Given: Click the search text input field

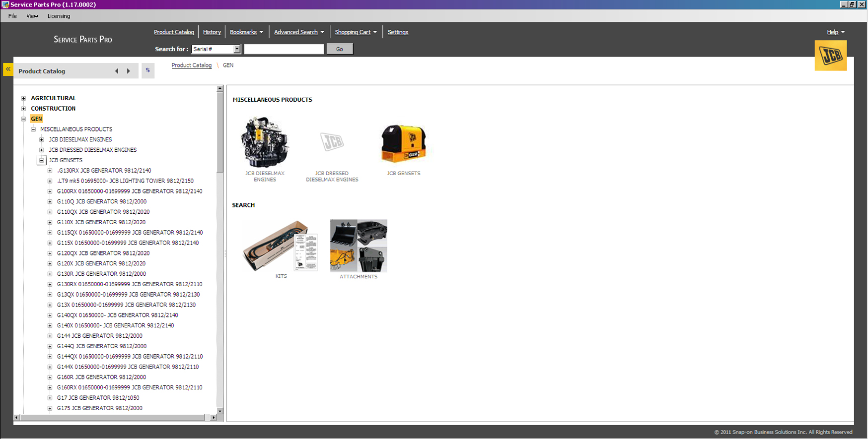Looking at the screenshot, I should tap(284, 49).
